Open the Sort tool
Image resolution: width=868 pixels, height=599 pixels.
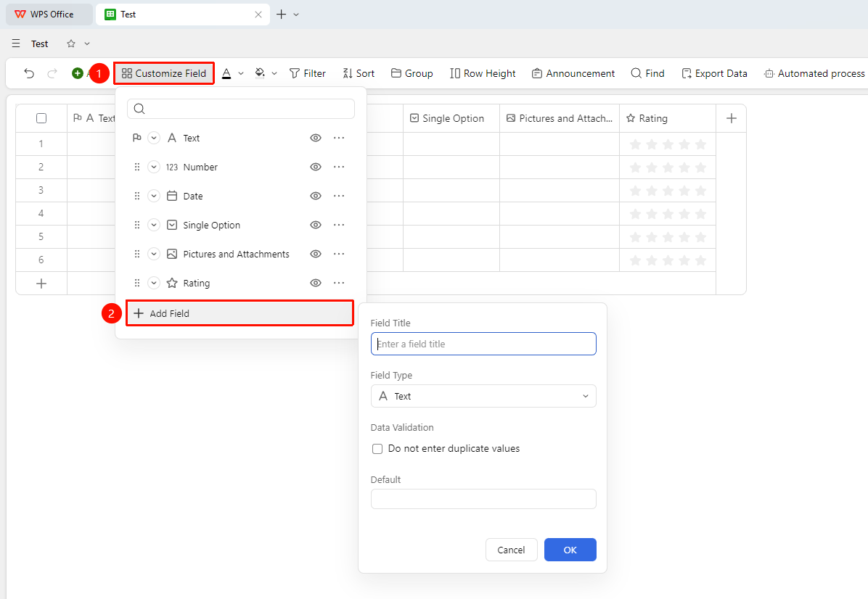pyautogui.click(x=359, y=73)
